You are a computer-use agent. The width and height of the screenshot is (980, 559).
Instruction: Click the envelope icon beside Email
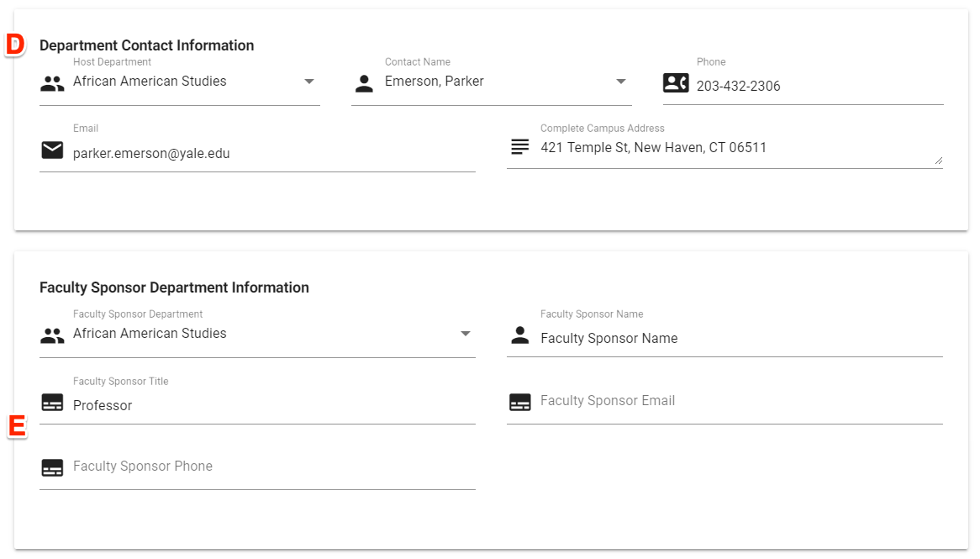[x=52, y=150]
